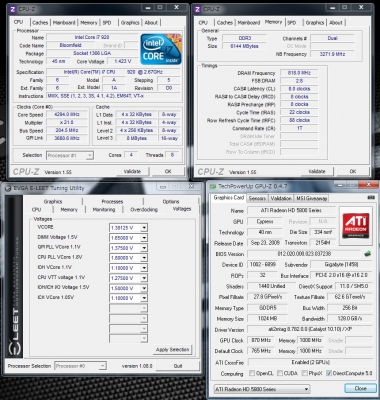The image size is (380, 400).
Task: Click the CPU-Z icon in left window title
Action: click(13, 9)
